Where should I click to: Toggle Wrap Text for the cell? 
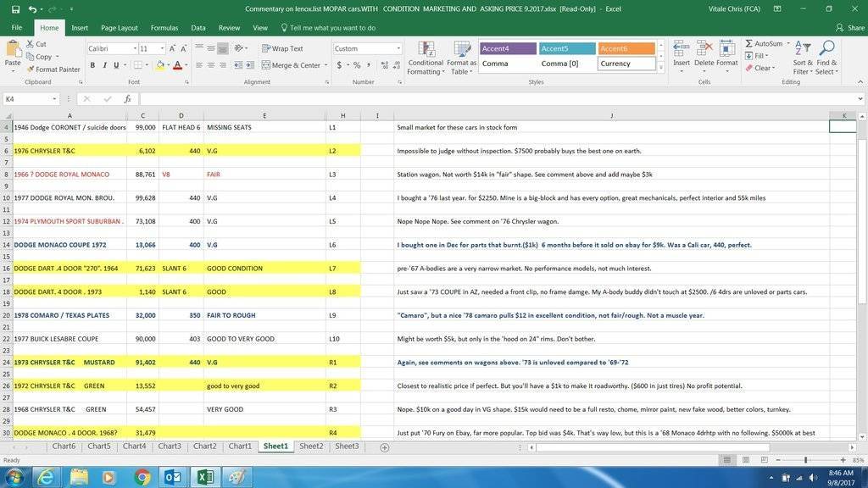point(282,49)
